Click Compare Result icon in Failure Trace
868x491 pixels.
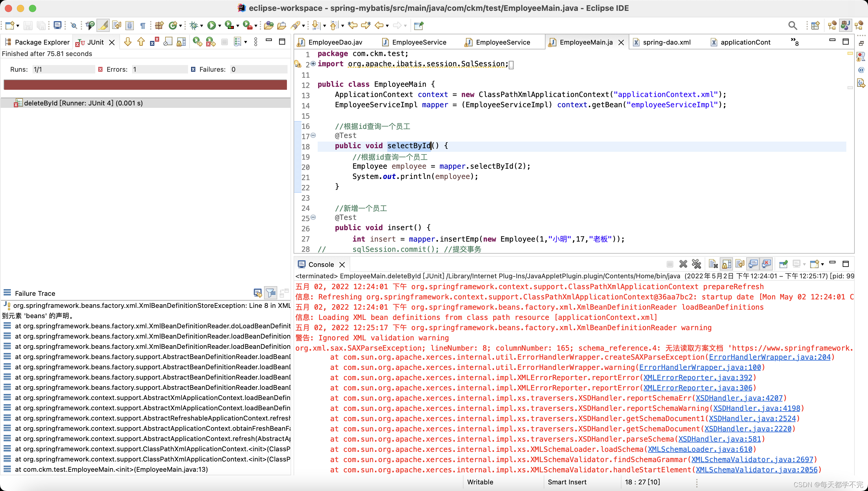click(258, 293)
